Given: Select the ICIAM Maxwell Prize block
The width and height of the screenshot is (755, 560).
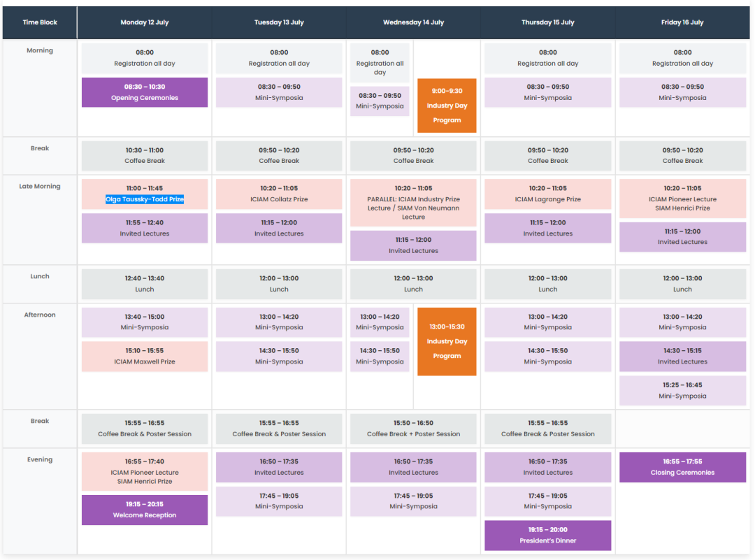Looking at the screenshot, I should [145, 357].
